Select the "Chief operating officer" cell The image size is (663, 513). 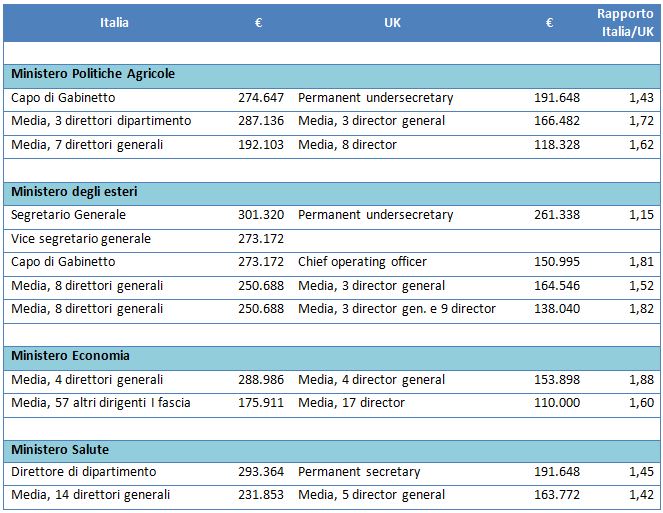coord(362,262)
